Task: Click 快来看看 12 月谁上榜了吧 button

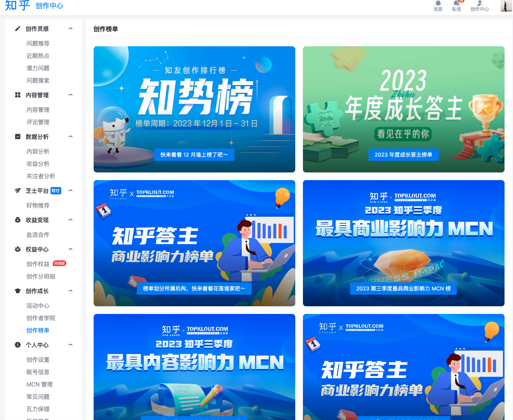Action: tap(194, 155)
